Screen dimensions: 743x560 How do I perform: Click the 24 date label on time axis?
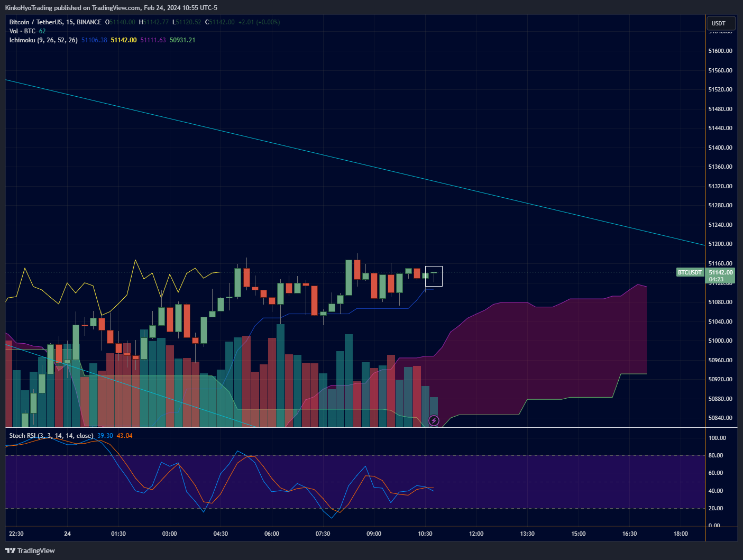tap(67, 534)
